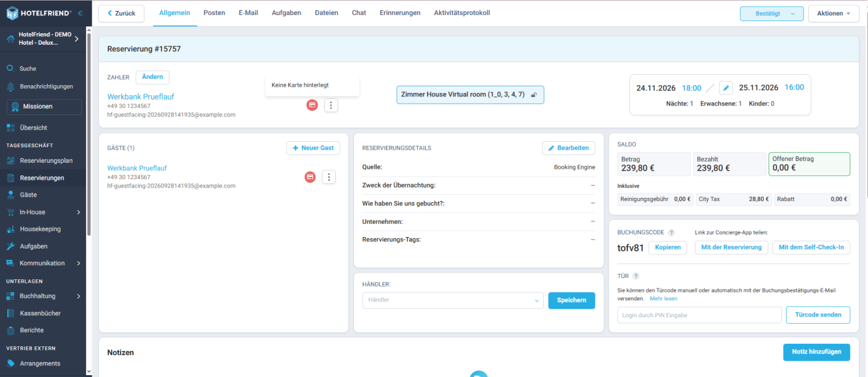Click the red card icon in Gäste section
The height and width of the screenshot is (377, 868).
click(x=310, y=177)
